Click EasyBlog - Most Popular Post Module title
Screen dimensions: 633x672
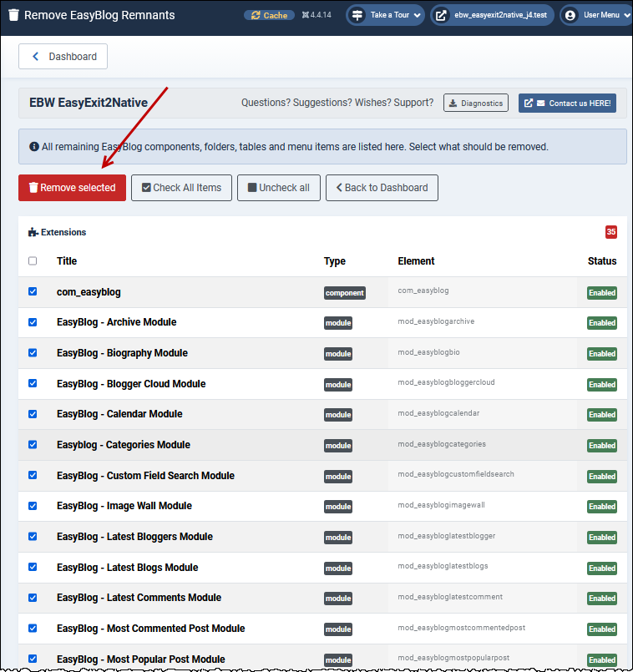pos(140,659)
